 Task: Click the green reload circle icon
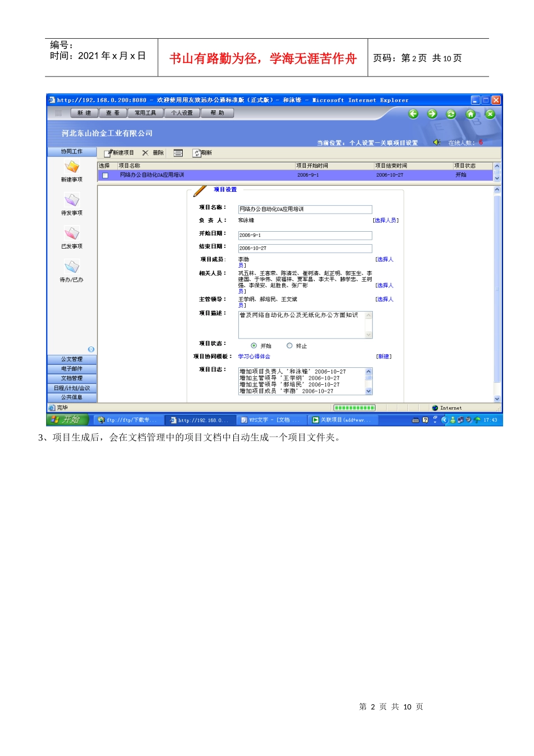(x=451, y=114)
